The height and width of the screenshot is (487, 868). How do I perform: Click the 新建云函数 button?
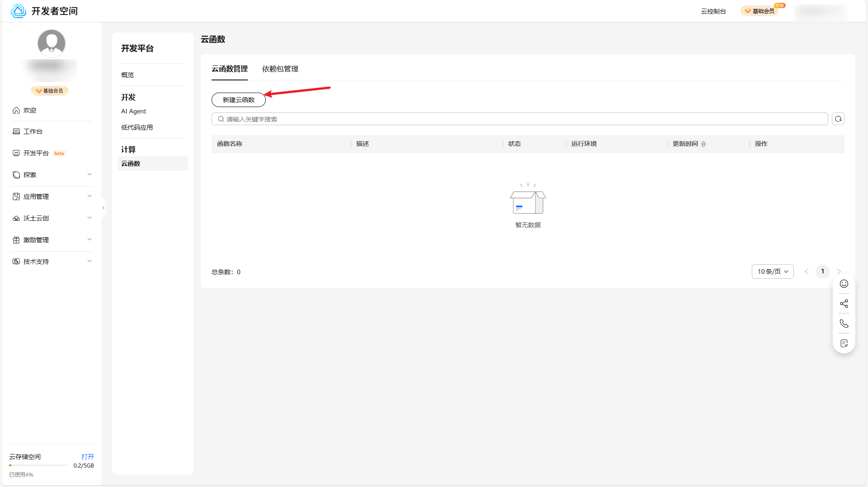point(238,100)
